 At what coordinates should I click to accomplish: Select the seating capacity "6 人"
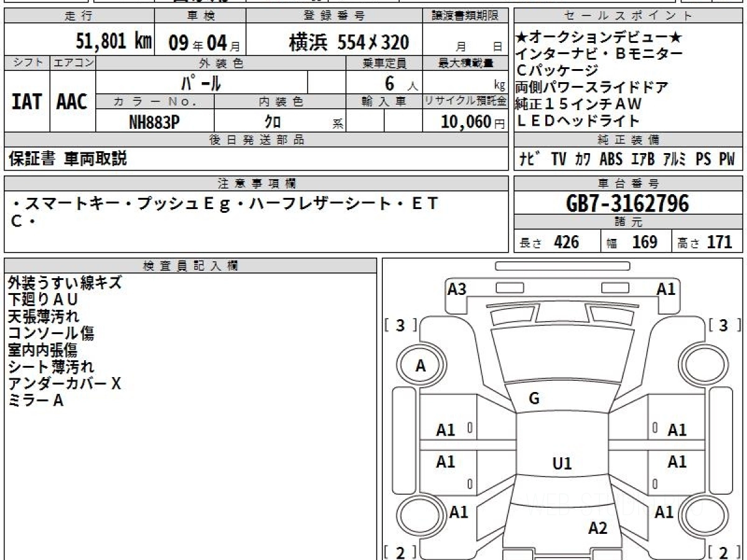[402, 83]
